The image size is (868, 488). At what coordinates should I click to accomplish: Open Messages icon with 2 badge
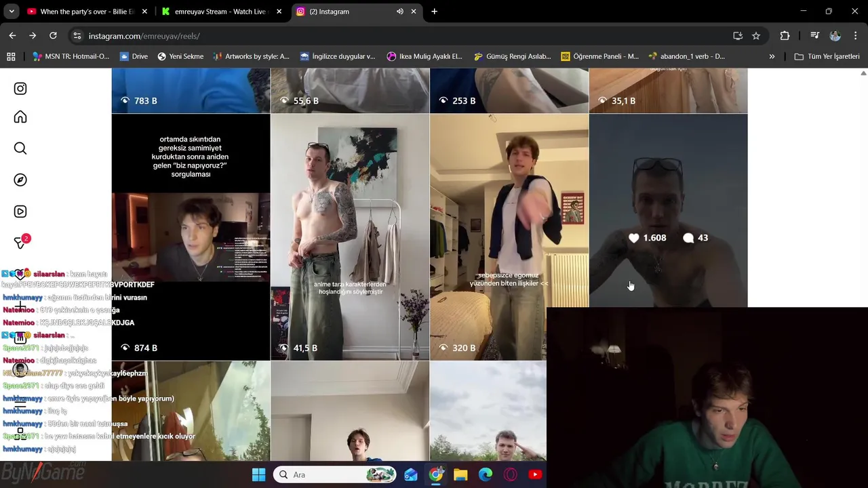(21, 242)
